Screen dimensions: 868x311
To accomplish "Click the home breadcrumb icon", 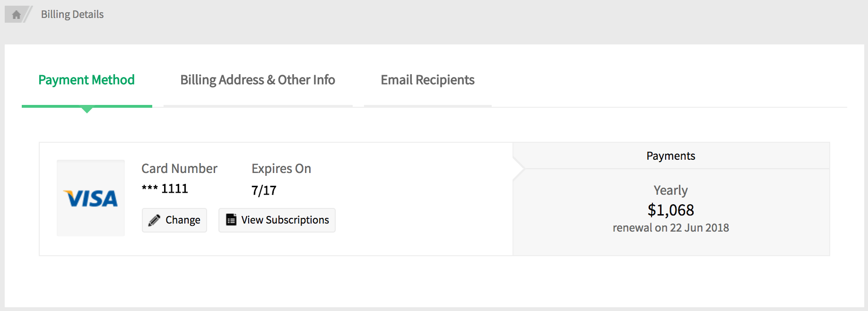I will 16,15.
